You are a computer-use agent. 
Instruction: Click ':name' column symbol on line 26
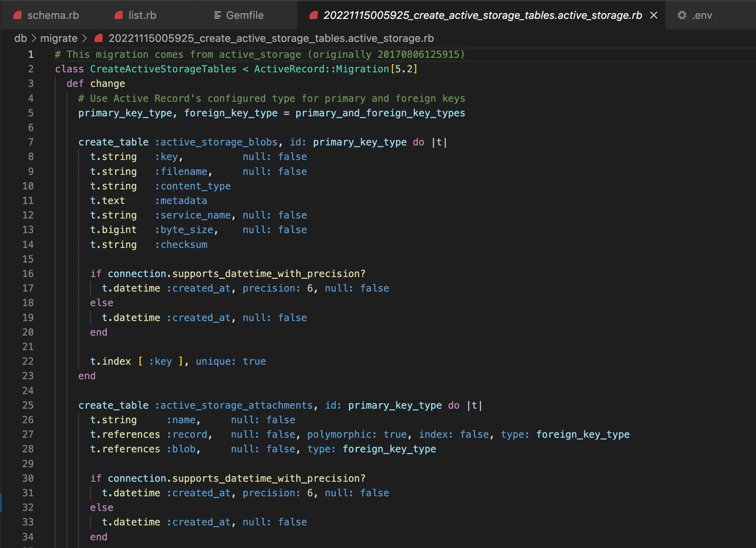(x=181, y=420)
